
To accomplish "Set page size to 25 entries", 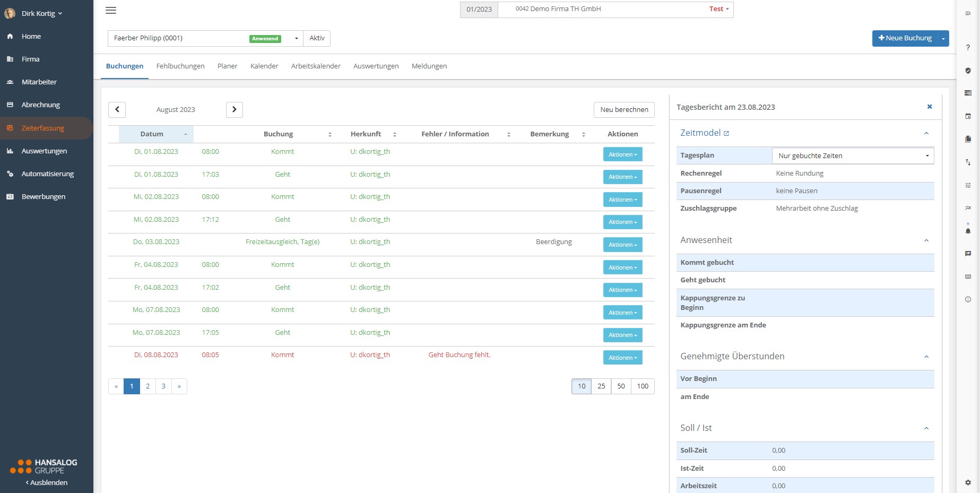I will [x=601, y=386].
